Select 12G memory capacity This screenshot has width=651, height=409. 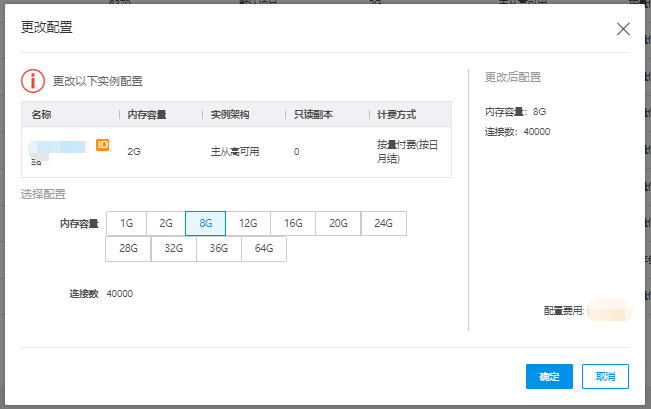[248, 224]
